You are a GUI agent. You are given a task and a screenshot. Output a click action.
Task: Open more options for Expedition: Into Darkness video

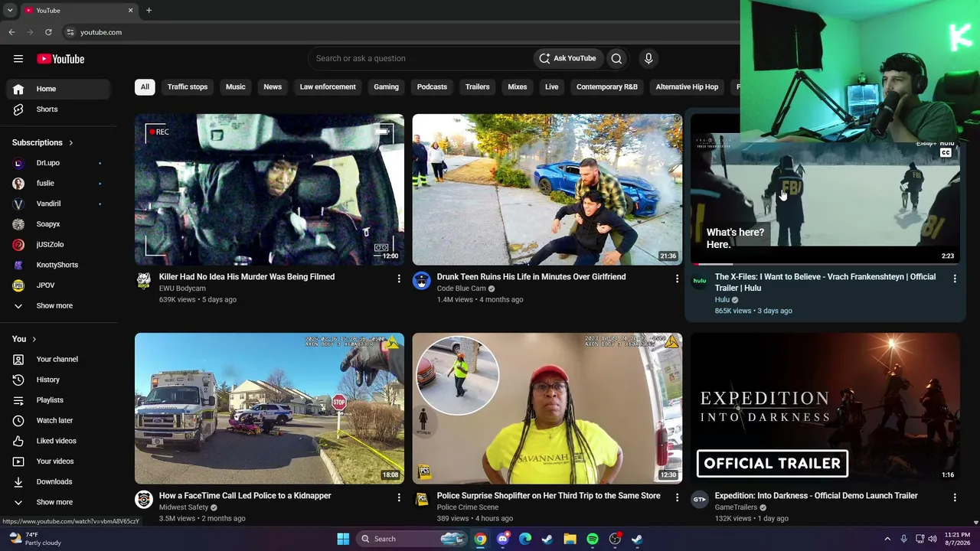click(955, 497)
